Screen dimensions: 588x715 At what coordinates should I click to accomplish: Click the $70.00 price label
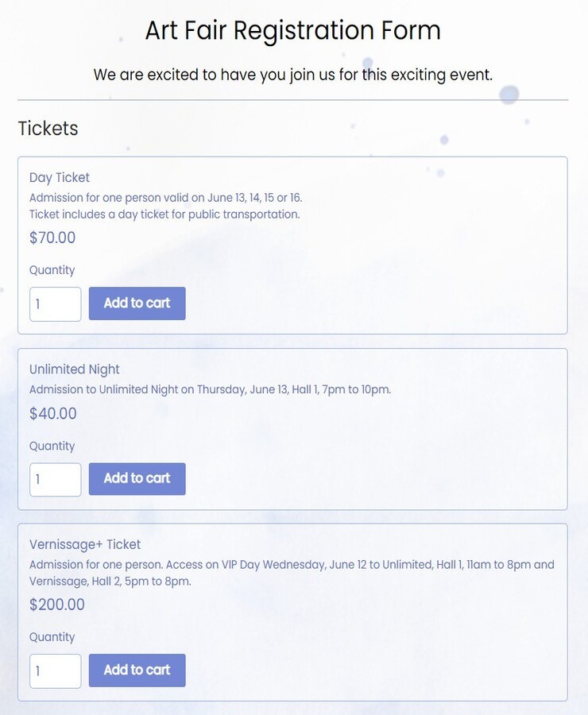[52, 236]
